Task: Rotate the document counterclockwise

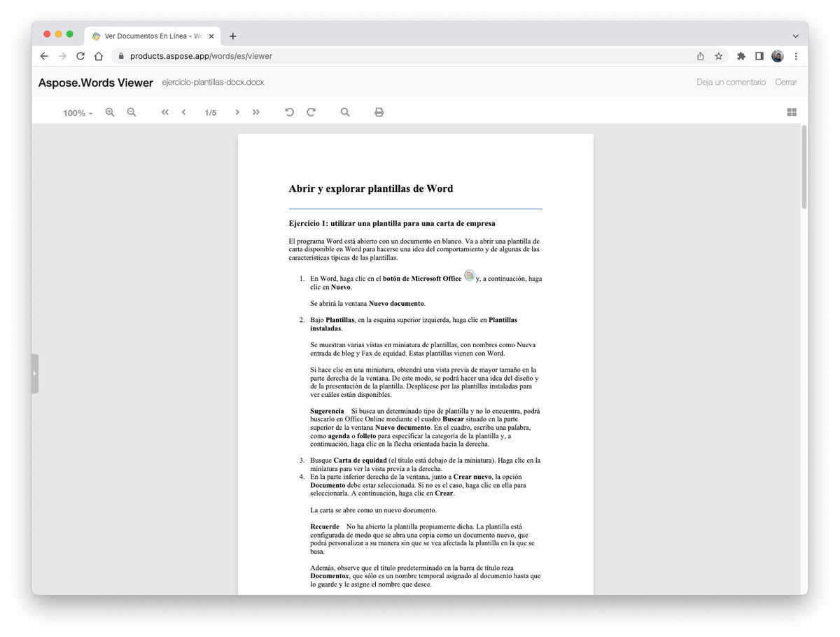Action: 289,112
